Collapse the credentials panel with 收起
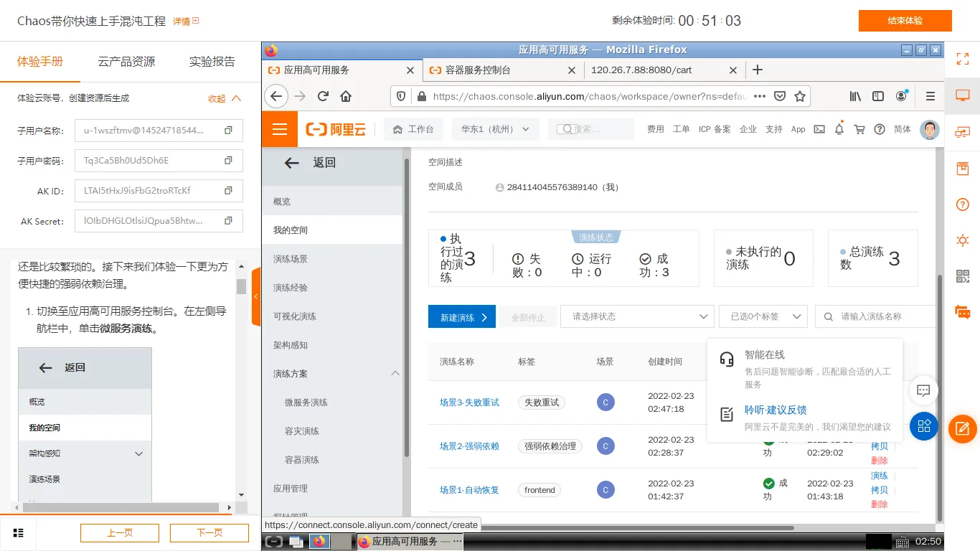Image resolution: width=980 pixels, height=551 pixels. coord(225,98)
